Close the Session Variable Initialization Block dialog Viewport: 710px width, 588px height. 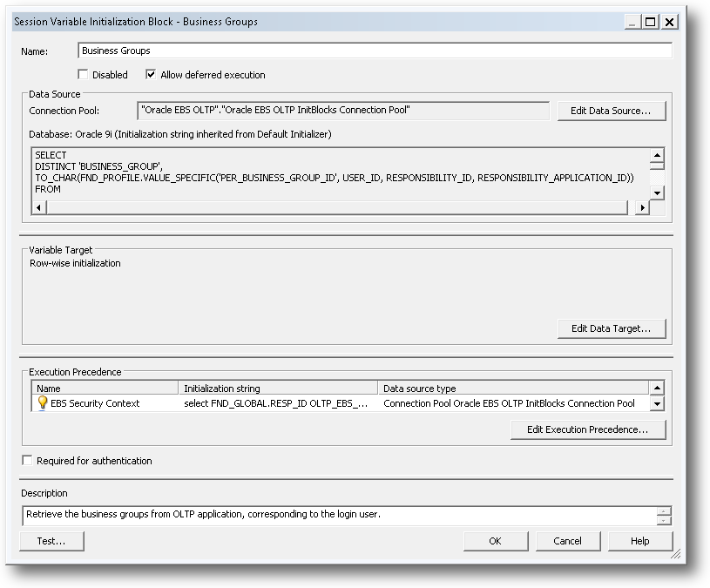coord(669,22)
